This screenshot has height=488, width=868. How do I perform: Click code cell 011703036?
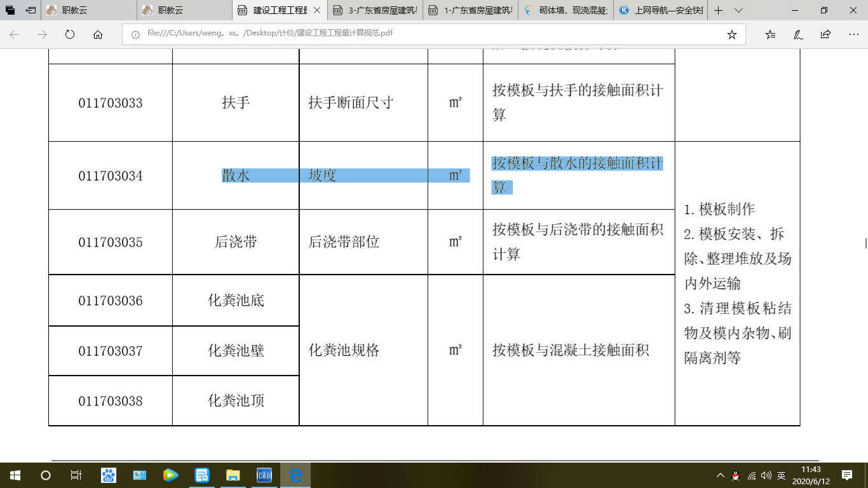111,301
